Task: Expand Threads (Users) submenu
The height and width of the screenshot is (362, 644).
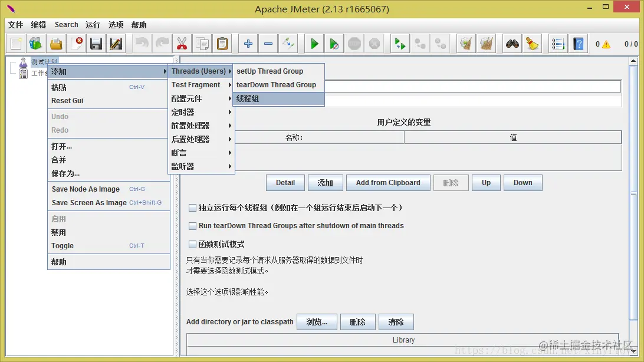Action: pos(201,71)
